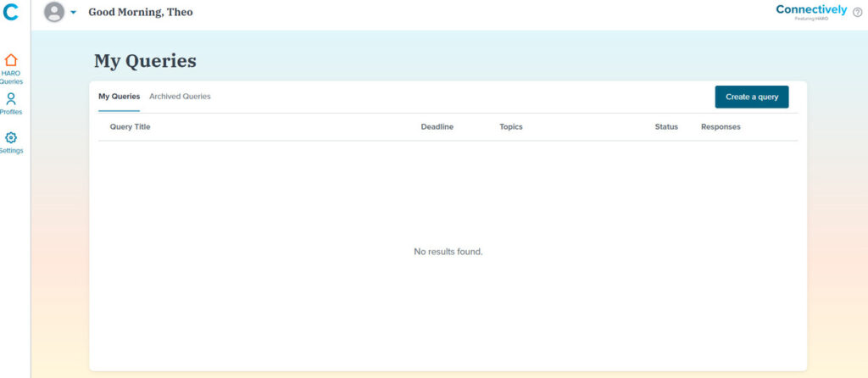Click the user avatar icon

coord(54,12)
